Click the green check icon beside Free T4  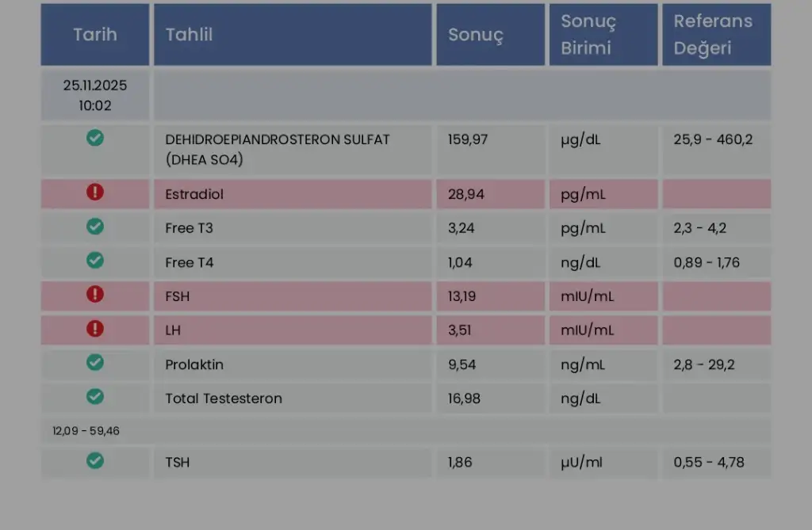[95, 260]
